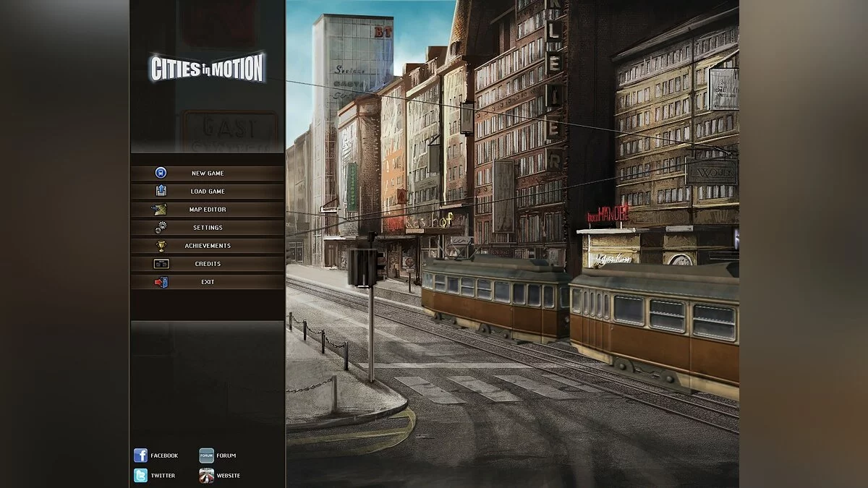The height and width of the screenshot is (488, 868).
Task: Show the Credits
Action: [208, 263]
